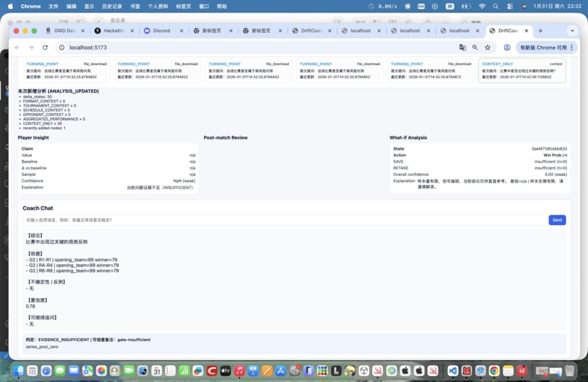Viewport: 588px width, 382px height.
Task: Open Spotlight search in menu bar
Action: (x=496, y=7)
